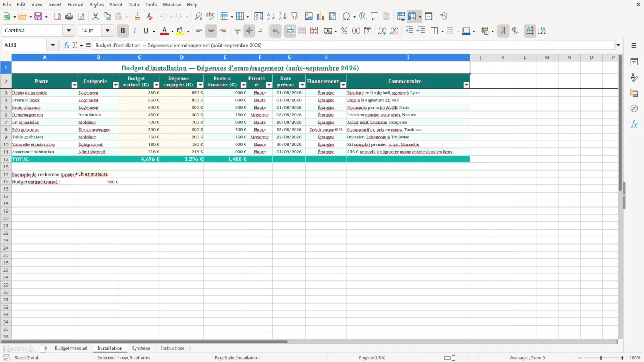Click the Save document icon

click(38, 17)
